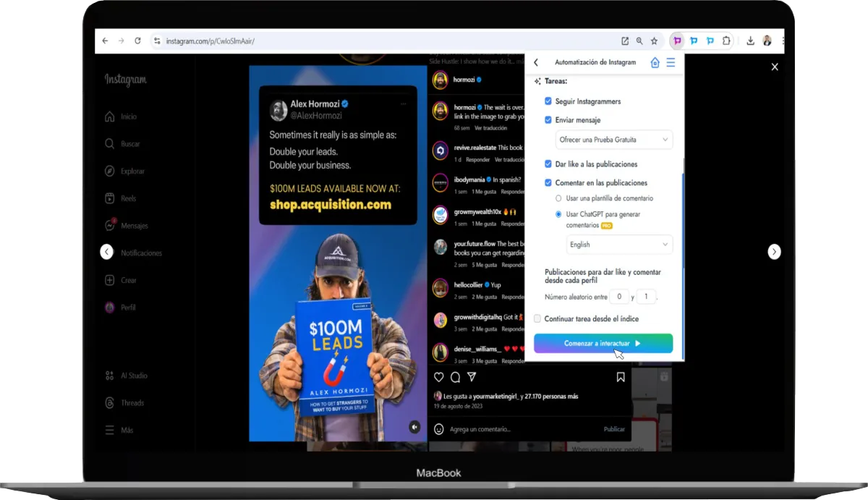This screenshot has height=500, width=868.
Task: Uncheck Seguir Instagrammers
Action: 548,101
